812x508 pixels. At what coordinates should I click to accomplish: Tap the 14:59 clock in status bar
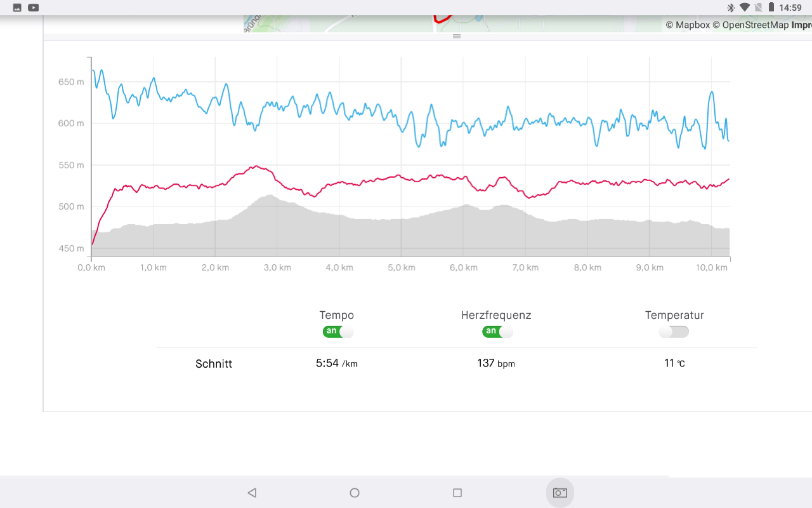click(x=790, y=8)
